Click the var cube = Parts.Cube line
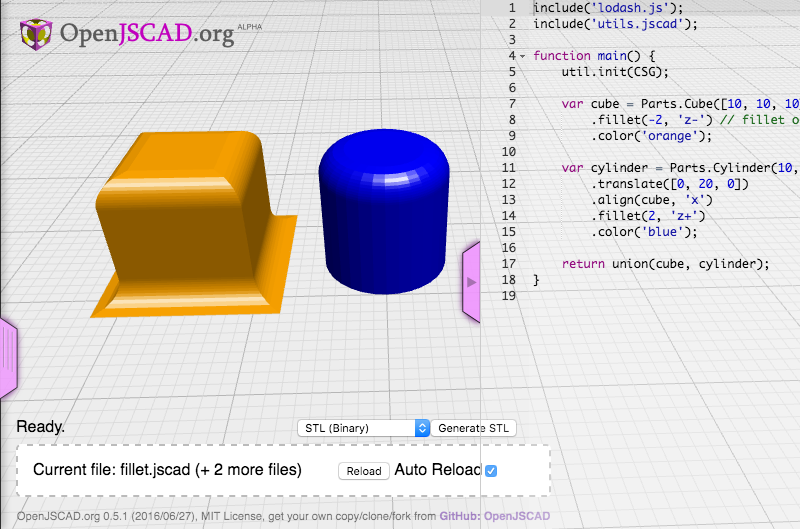The width and height of the screenshot is (800, 529). point(681,104)
